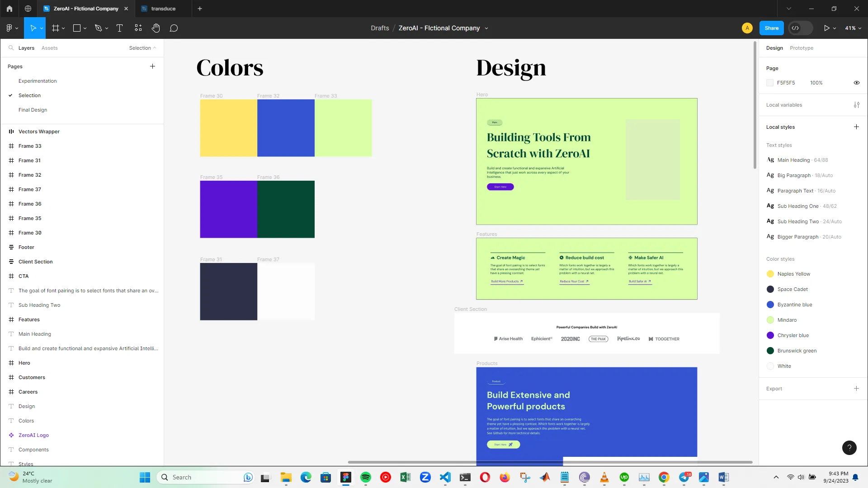Screen dimensions: 868x488
Task: Click the Share button
Action: (x=771, y=28)
